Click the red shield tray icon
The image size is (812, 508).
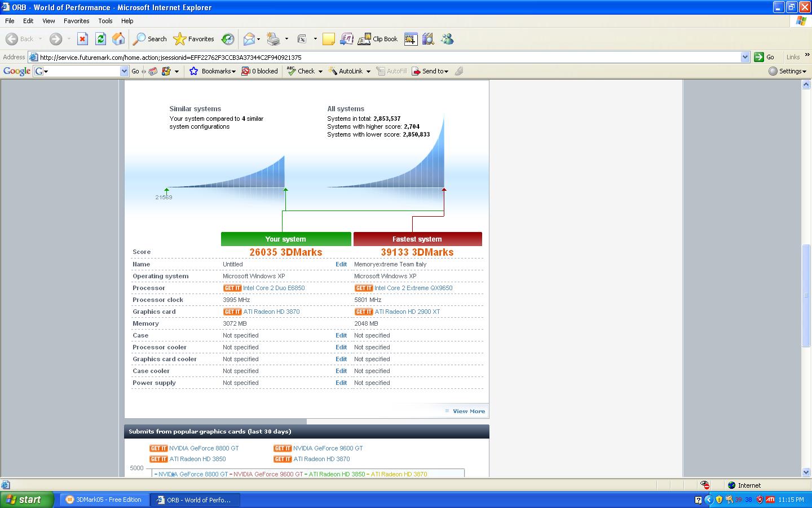(x=760, y=500)
